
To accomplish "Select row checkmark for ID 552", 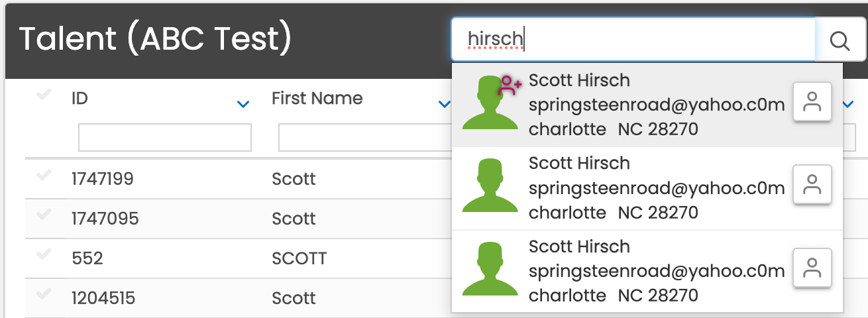I will (x=44, y=255).
